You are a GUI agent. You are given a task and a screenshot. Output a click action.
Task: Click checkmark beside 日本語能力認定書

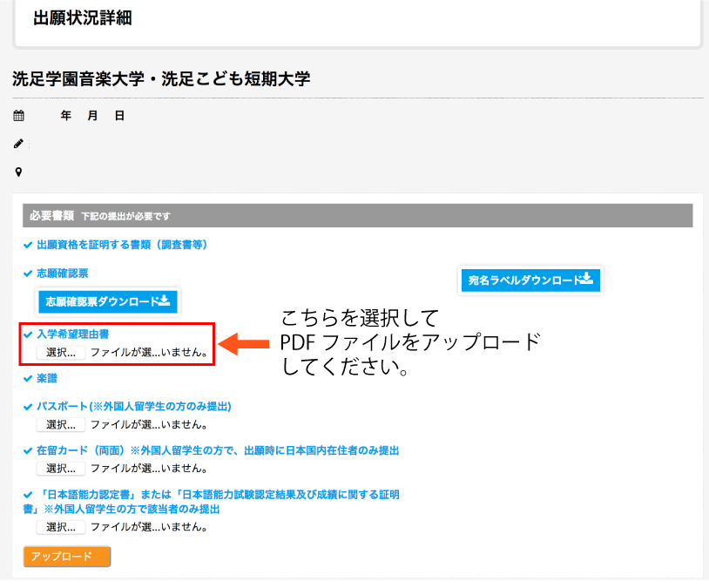[28, 495]
